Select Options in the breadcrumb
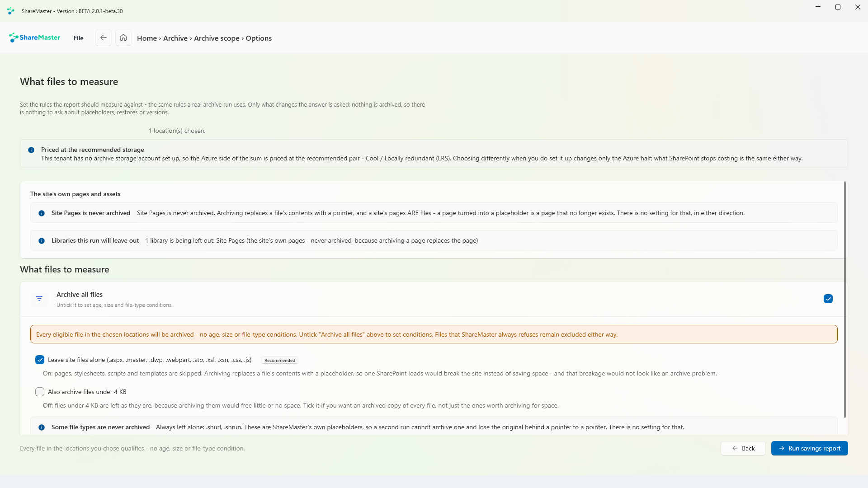 tap(259, 38)
